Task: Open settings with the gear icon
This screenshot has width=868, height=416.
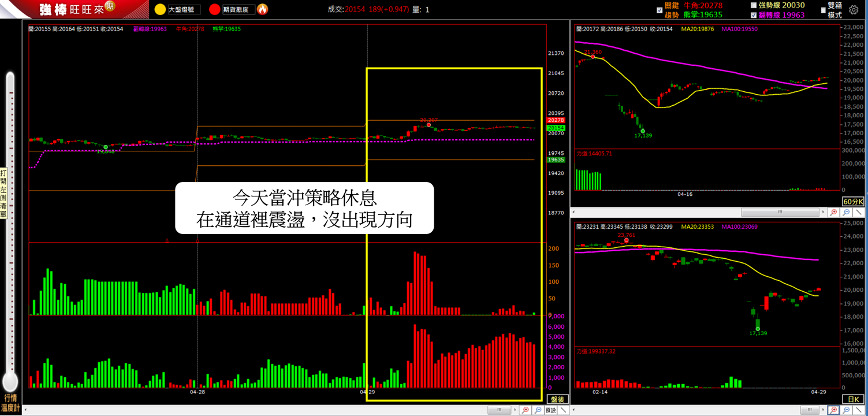Action: point(853,10)
